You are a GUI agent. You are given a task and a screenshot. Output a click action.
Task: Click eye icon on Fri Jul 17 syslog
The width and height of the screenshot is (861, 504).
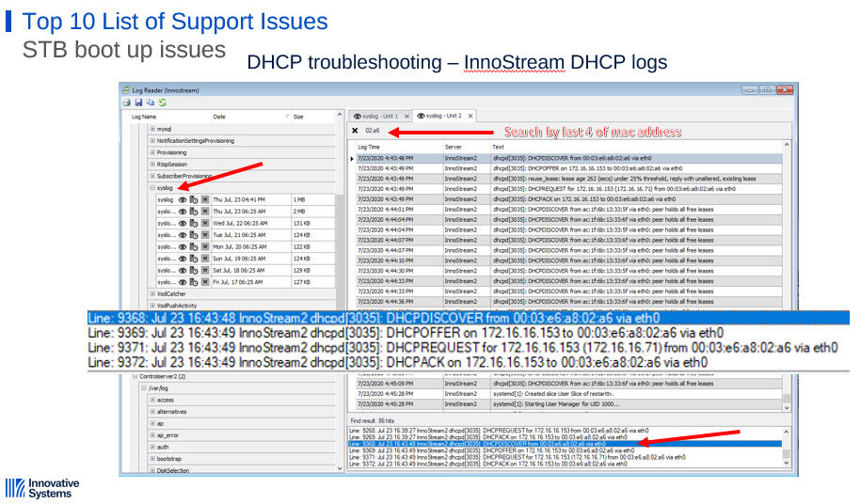point(183,282)
